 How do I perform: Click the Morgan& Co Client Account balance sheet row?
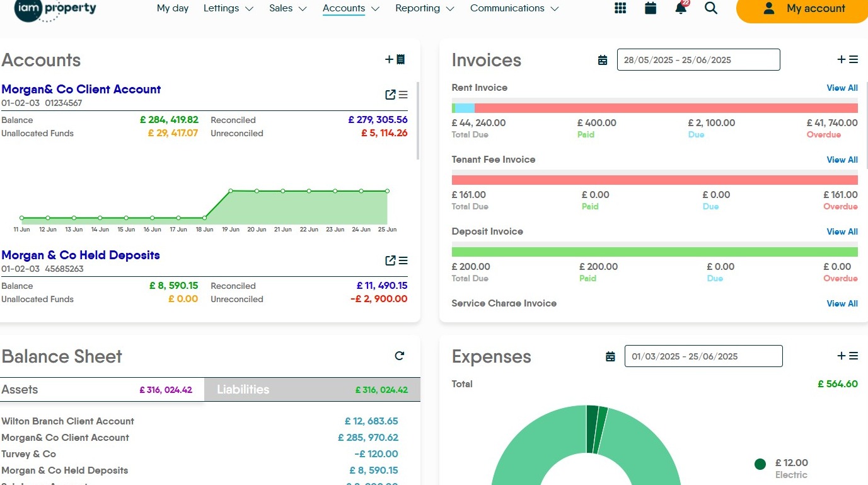click(x=200, y=438)
